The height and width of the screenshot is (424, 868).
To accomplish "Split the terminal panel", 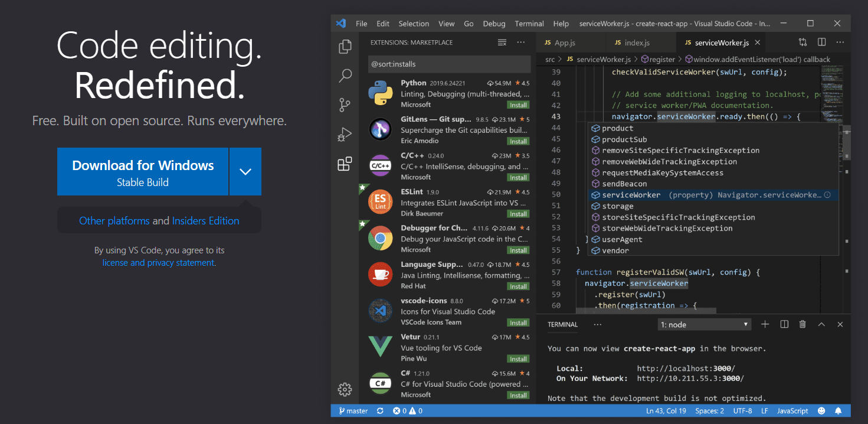I will 784,324.
